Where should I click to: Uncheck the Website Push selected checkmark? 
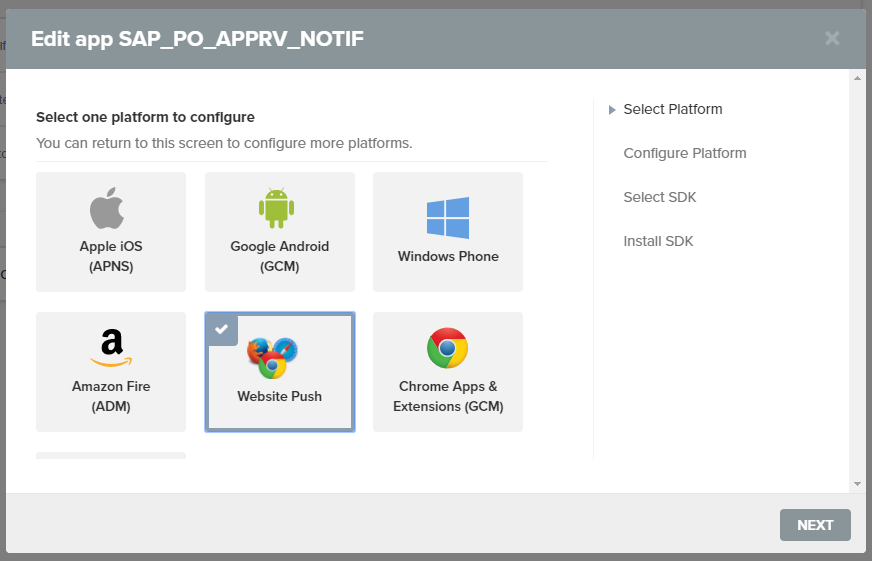222,329
